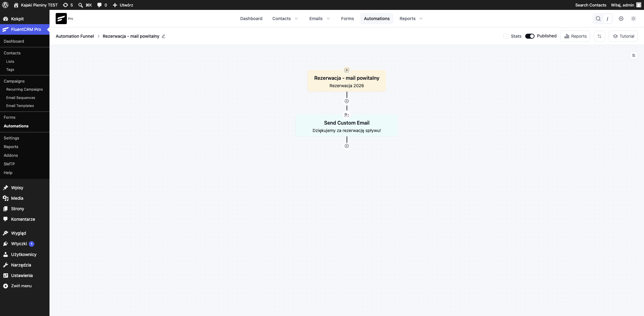Screen dimensions: 644x316
Task: Toggle the Published switch off
Action: pyautogui.click(x=530, y=36)
